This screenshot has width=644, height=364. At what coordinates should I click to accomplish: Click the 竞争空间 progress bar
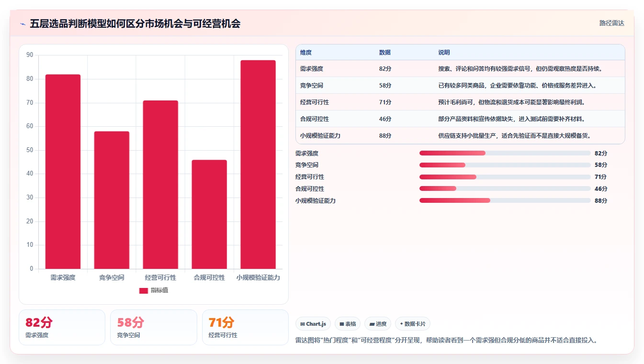[x=505, y=165]
